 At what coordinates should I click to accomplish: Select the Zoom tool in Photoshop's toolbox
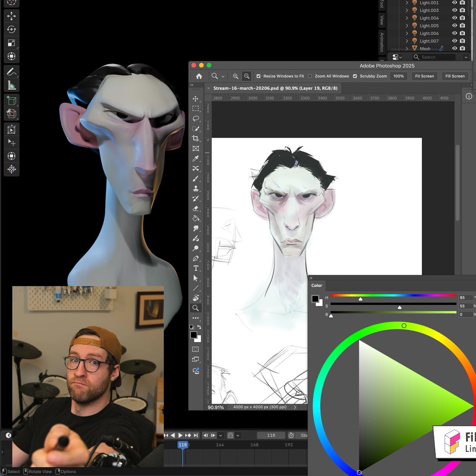196,308
